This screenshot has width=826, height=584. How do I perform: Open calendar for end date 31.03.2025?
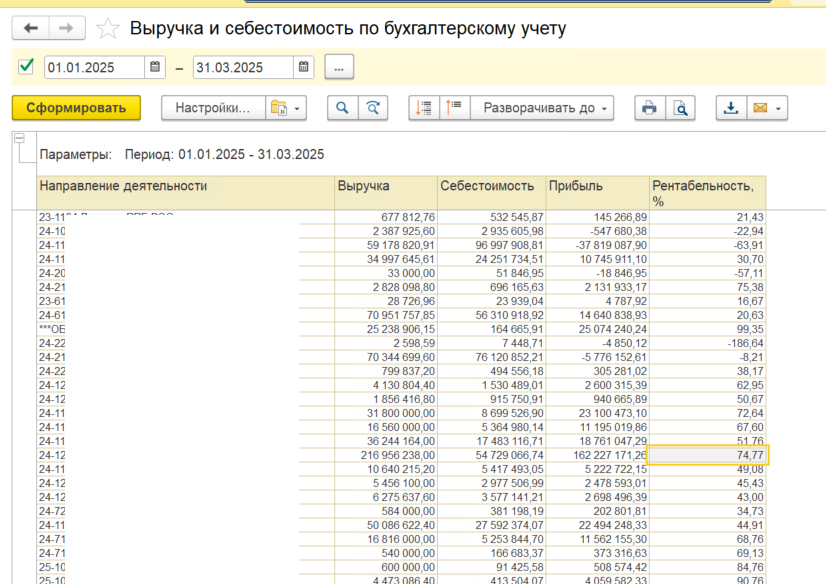(303, 68)
